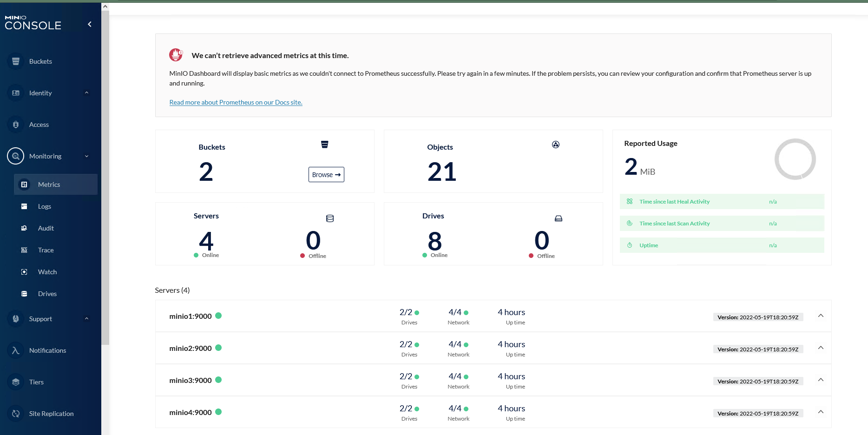The width and height of the screenshot is (868, 435).
Task: Click the Trace icon in sidebar
Action: pyautogui.click(x=24, y=250)
